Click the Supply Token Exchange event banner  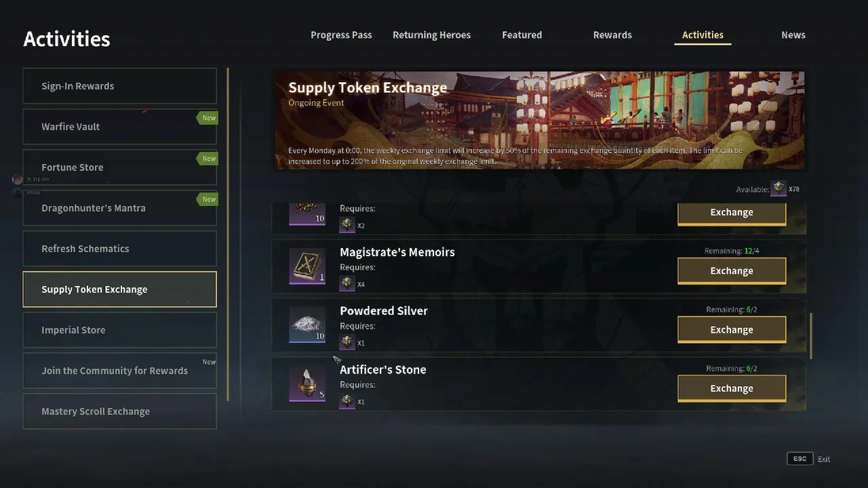539,120
